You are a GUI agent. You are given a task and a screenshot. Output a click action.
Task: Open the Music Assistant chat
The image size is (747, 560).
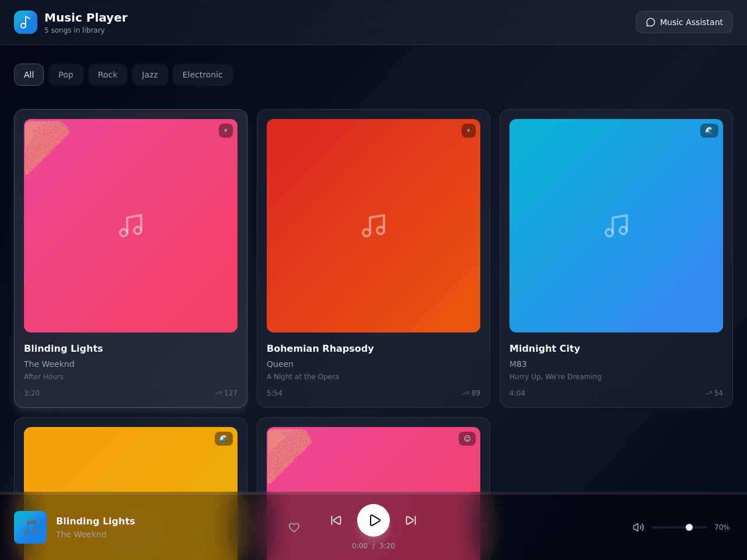684,22
